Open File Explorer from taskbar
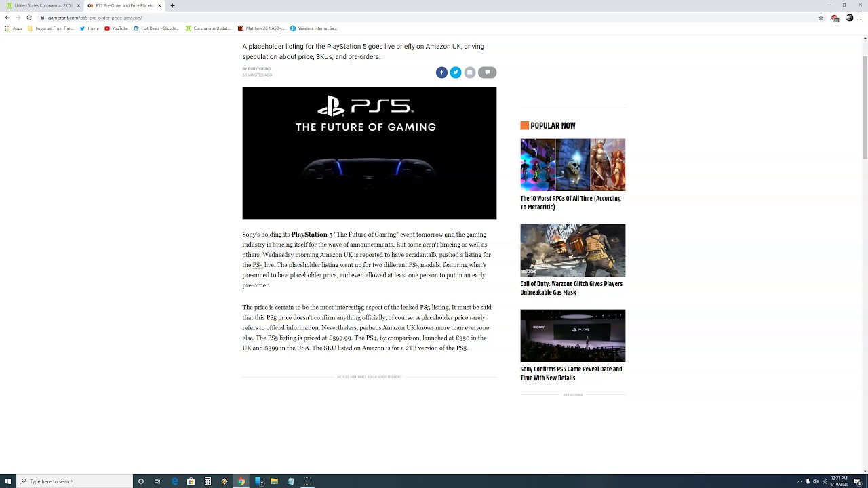The image size is (868, 488). [x=274, y=481]
